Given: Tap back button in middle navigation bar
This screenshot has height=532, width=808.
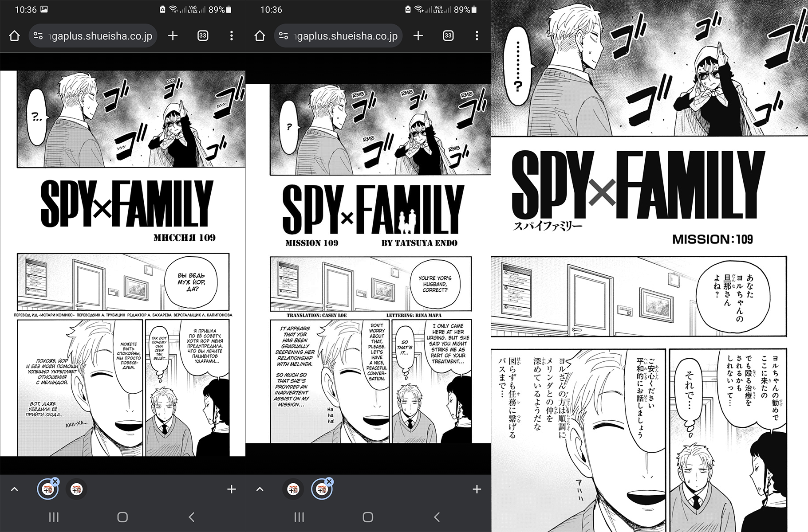Looking at the screenshot, I should (x=437, y=517).
